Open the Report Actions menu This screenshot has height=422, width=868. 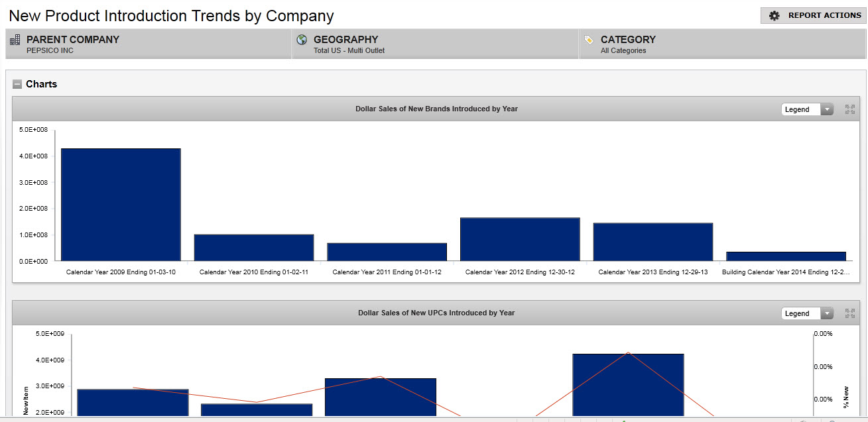814,15
